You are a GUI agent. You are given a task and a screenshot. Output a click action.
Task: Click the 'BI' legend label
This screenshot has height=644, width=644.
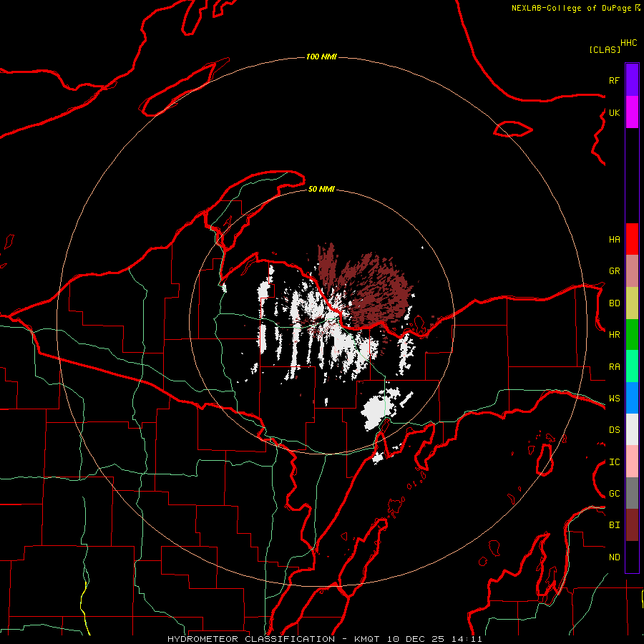click(614, 525)
